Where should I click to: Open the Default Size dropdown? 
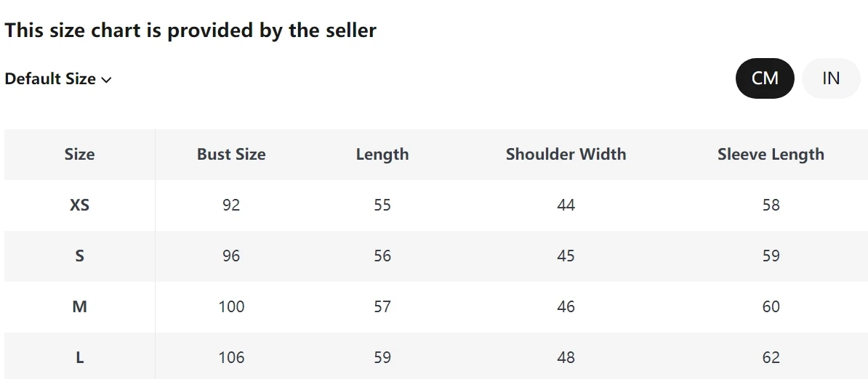pos(58,79)
